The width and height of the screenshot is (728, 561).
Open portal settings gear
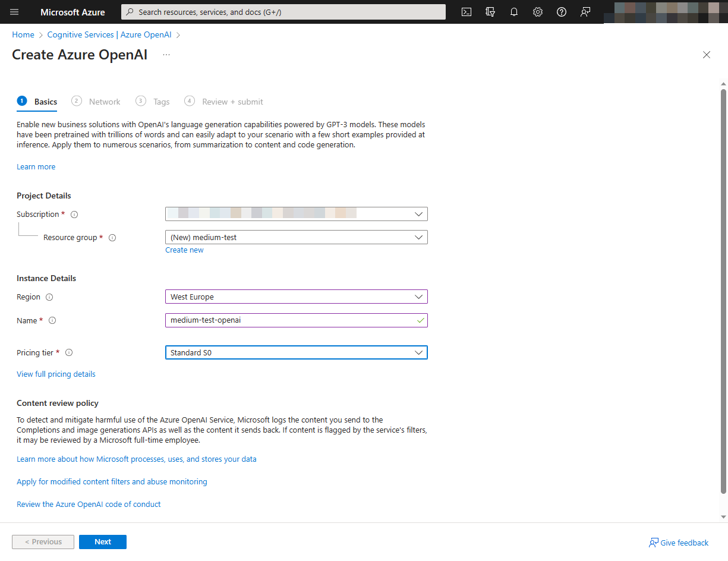[538, 12]
